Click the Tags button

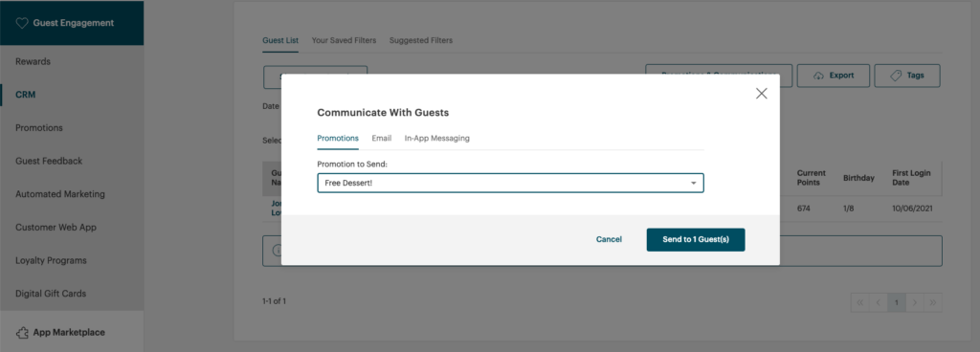click(x=907, y=76)
